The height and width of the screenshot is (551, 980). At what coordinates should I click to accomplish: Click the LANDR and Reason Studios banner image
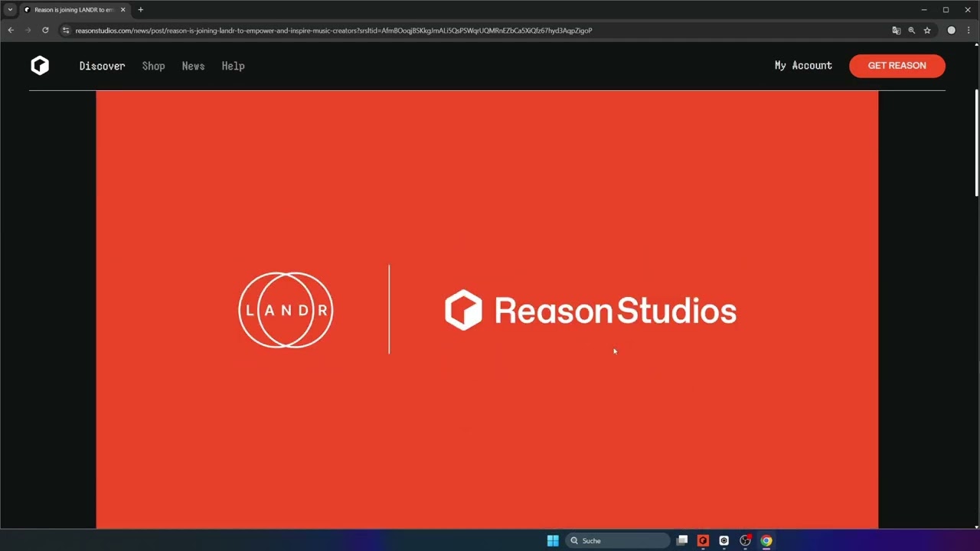(487, 310)
